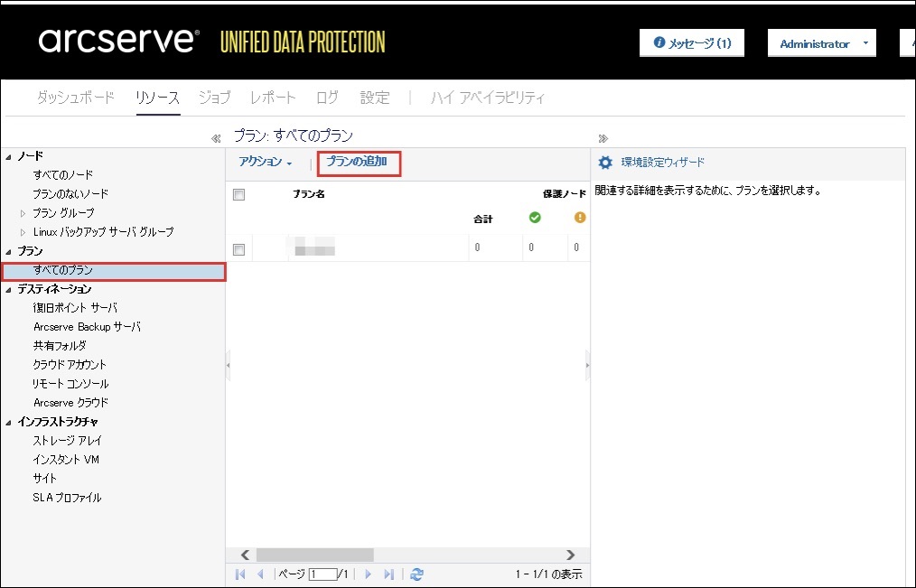Viewport: 916px width, 588px height.
Task: Select サイト in the tree
Action: coord(45,478)
